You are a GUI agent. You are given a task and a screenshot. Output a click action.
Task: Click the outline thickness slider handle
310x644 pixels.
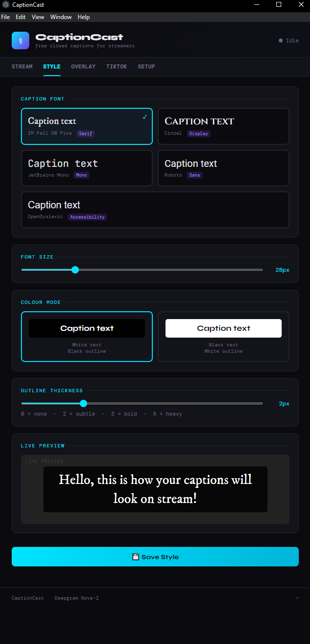[x=83, y=403]
